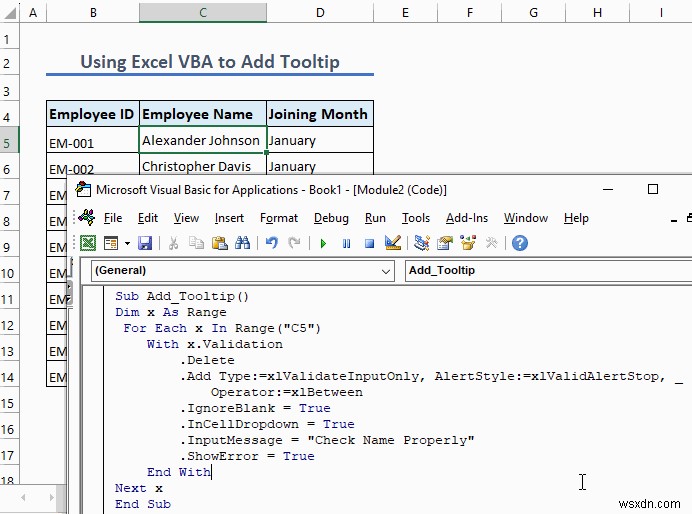Click the VBA application icon in title bar
This screenshot has height=514, width=692.
click(83, 189)
